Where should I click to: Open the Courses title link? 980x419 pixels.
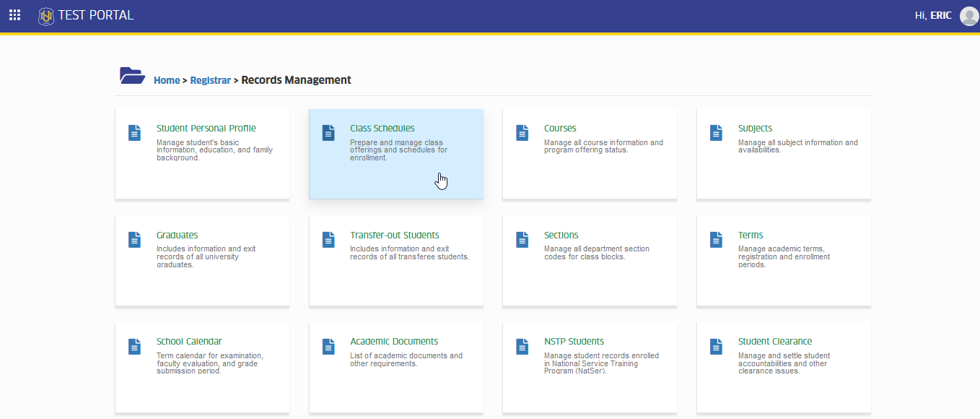560,129
